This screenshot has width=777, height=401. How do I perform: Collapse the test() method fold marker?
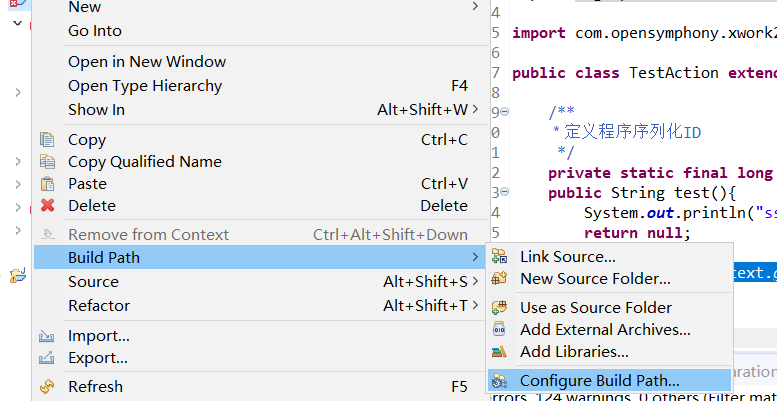pyautogui.click(x=504, y=191)
